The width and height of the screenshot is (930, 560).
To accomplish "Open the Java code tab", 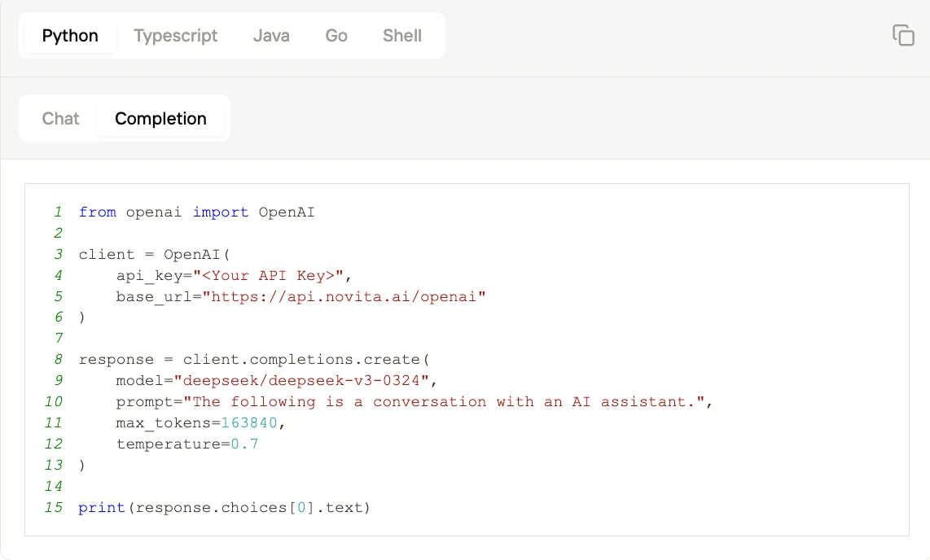I will [271, 36].
